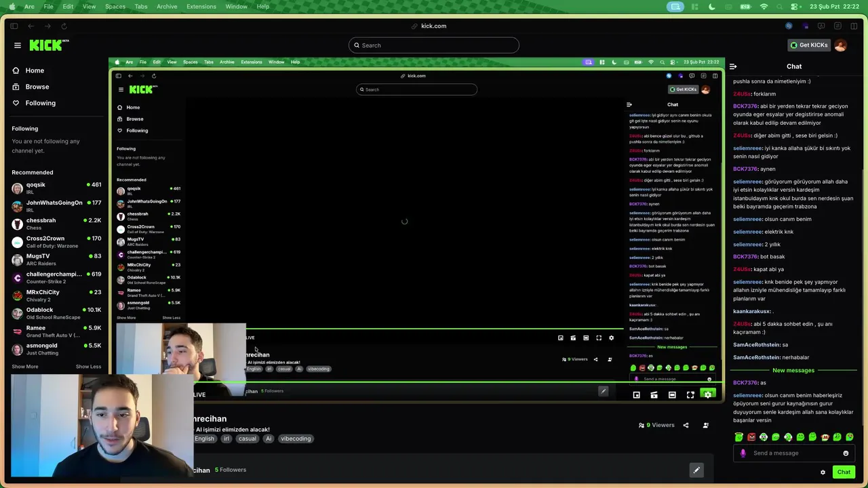The width and height of the screenshot is (868, 488).
Task: Open the Extensions menu
Action: point(203,7)
